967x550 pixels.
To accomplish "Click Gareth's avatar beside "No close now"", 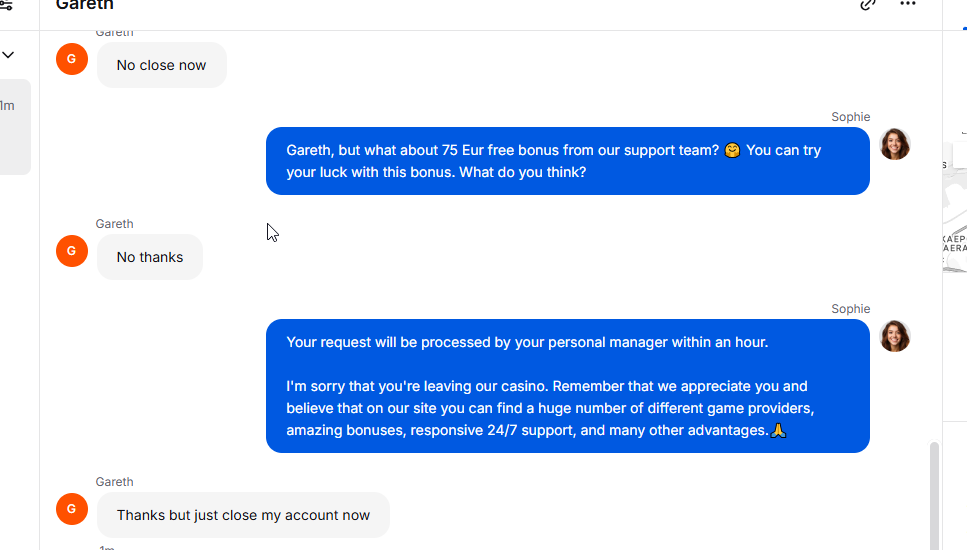I will coord(72,59).
